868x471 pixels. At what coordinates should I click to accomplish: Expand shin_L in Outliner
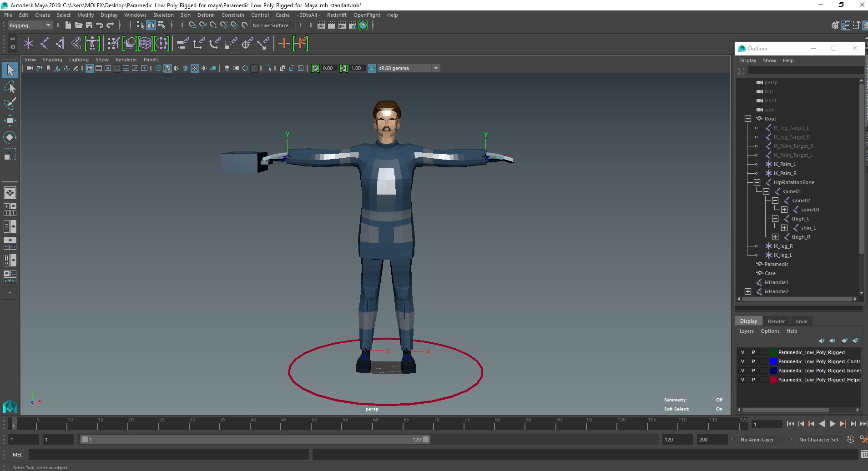[784, 228]
